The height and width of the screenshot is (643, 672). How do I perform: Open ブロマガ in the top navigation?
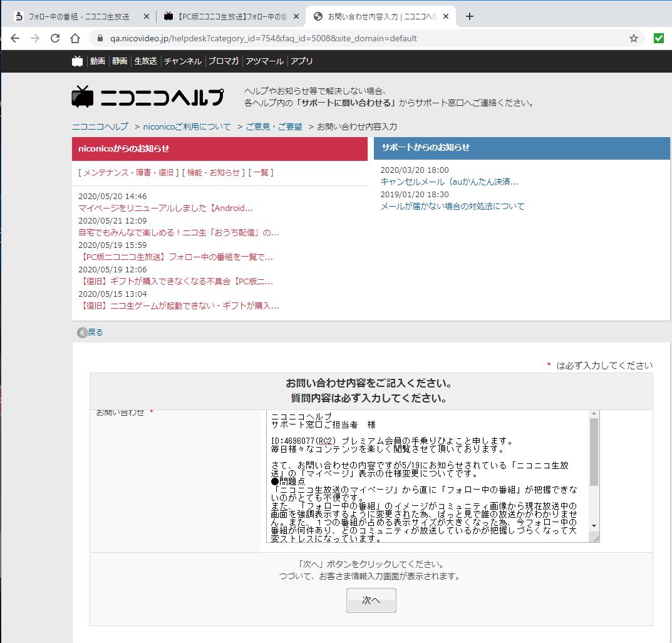click(x=224, y=61)
